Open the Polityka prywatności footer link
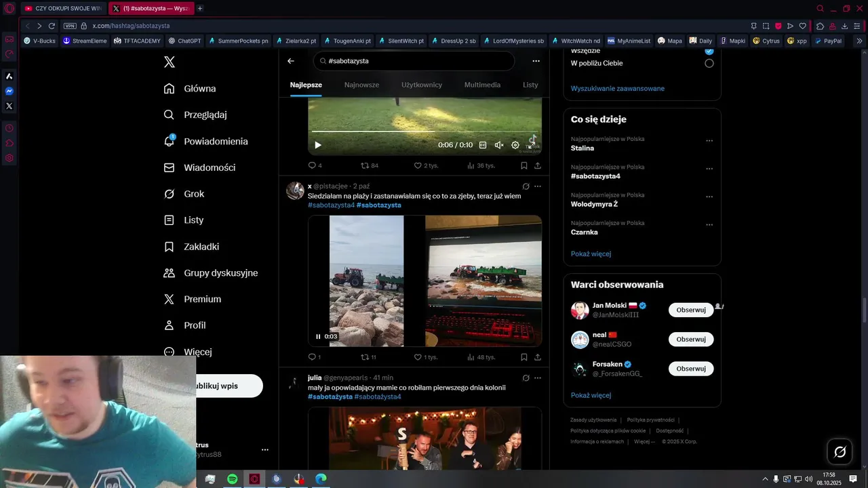The width and height of the screenshot is (868, 488). 650,420
